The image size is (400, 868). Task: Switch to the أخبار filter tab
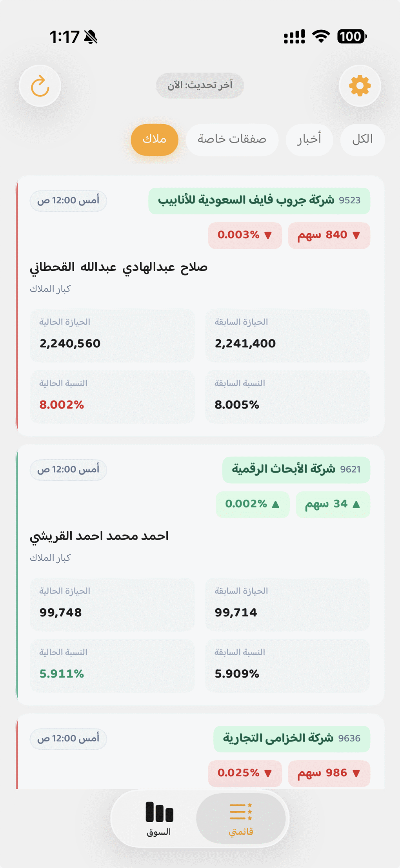pyautogui.click(x=309, y=140)
